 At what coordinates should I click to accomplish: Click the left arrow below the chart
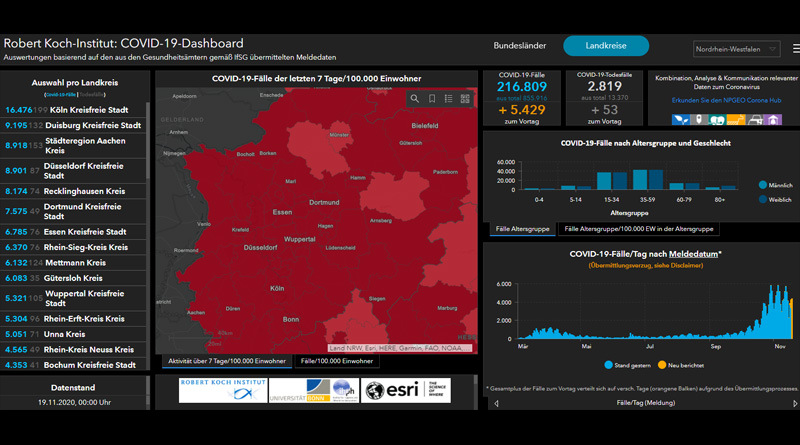pyautogui.click(x=496, y=403)
